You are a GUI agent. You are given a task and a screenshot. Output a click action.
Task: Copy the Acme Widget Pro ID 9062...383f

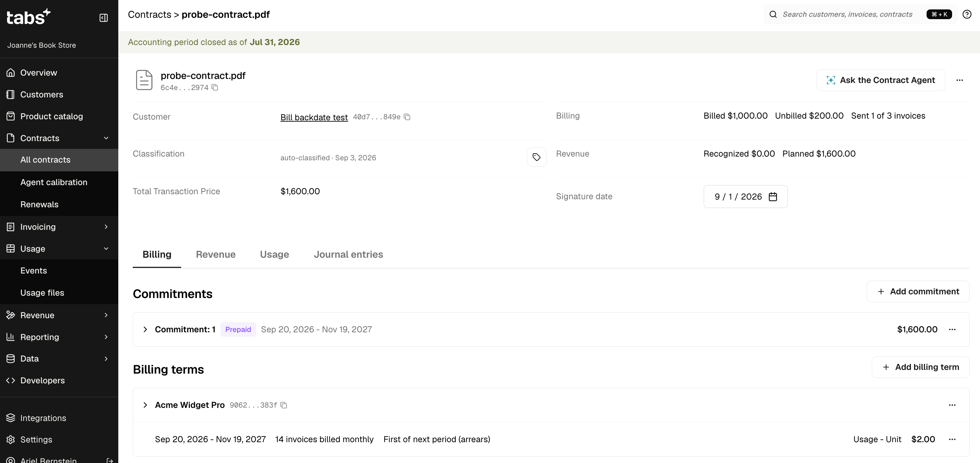[x=284, y=405]
